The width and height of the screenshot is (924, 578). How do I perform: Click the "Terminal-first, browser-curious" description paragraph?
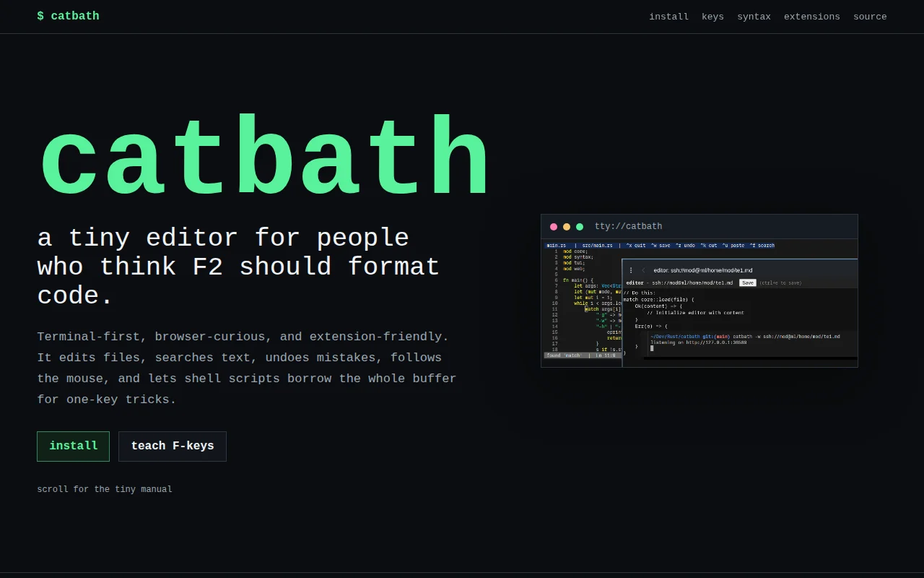(247, 368)
